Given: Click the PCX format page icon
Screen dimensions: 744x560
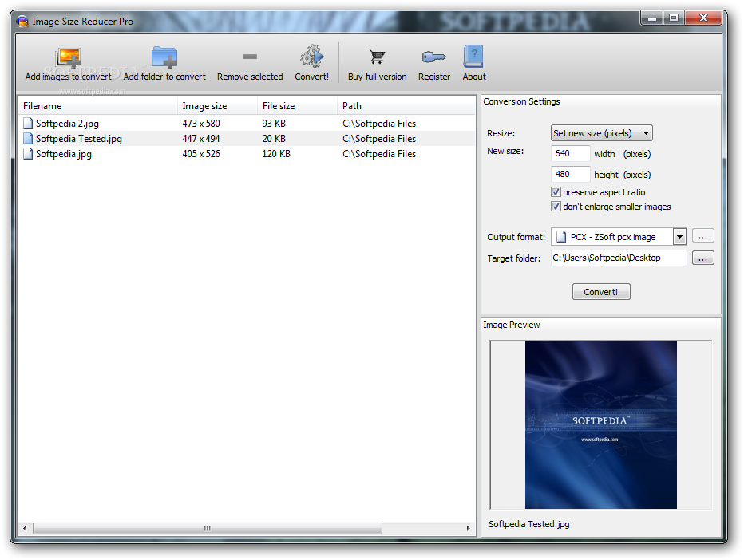Looking at the screenshot, I should pyautogui.click(x=561, y=236).
